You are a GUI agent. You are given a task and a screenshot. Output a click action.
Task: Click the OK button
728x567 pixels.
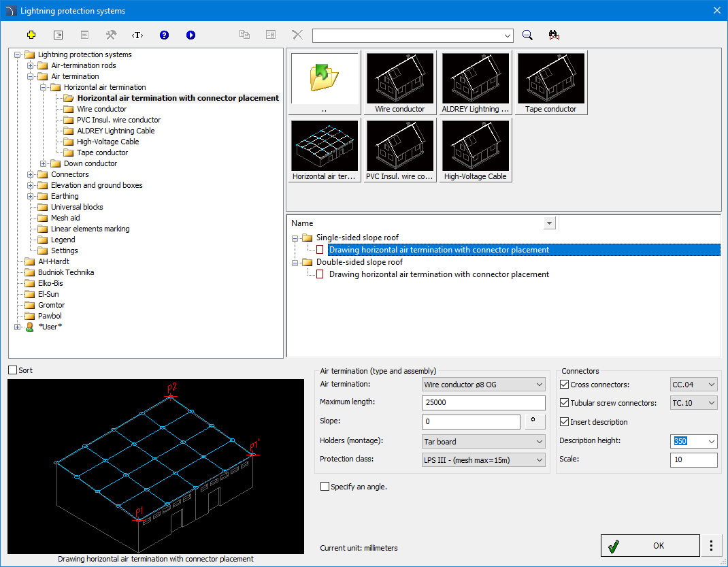[650, 546]
